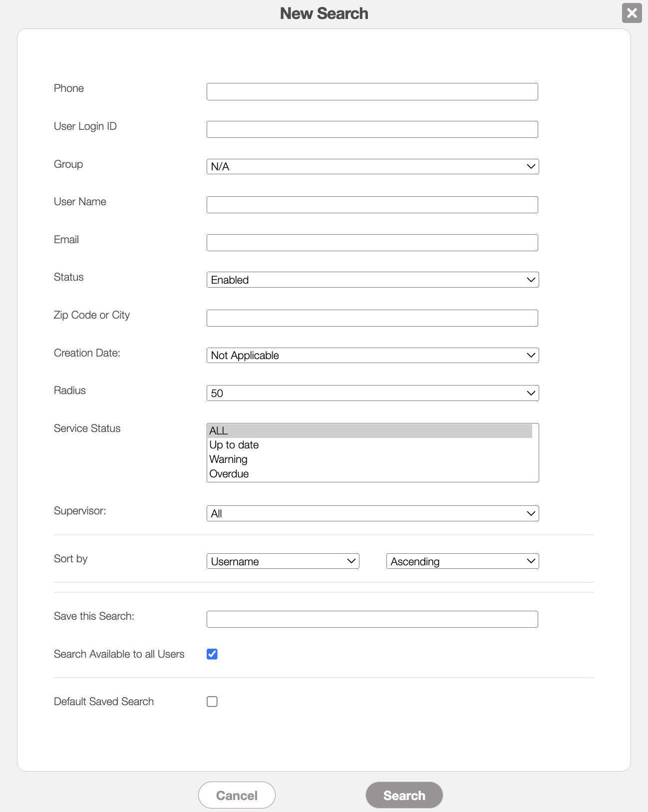Viewport: 648px width, 812px height.
Task: Click the Cancel button
Action: point(237,795)
